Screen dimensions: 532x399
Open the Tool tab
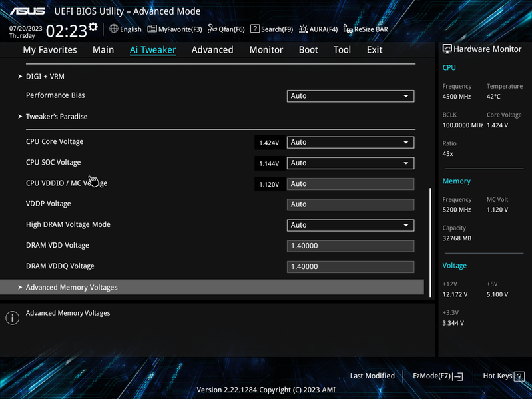pos(342,50)
